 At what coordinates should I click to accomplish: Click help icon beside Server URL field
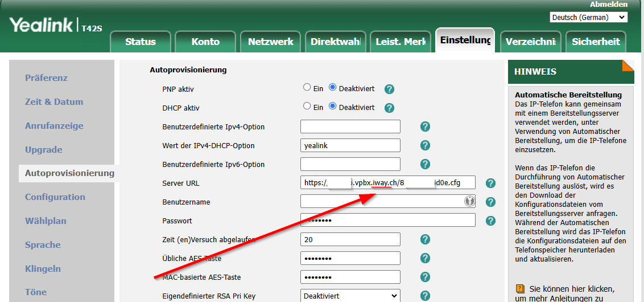490,183
